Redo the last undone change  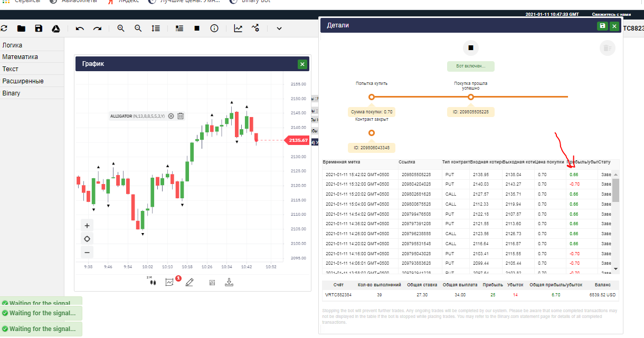(x=97, y=28)
